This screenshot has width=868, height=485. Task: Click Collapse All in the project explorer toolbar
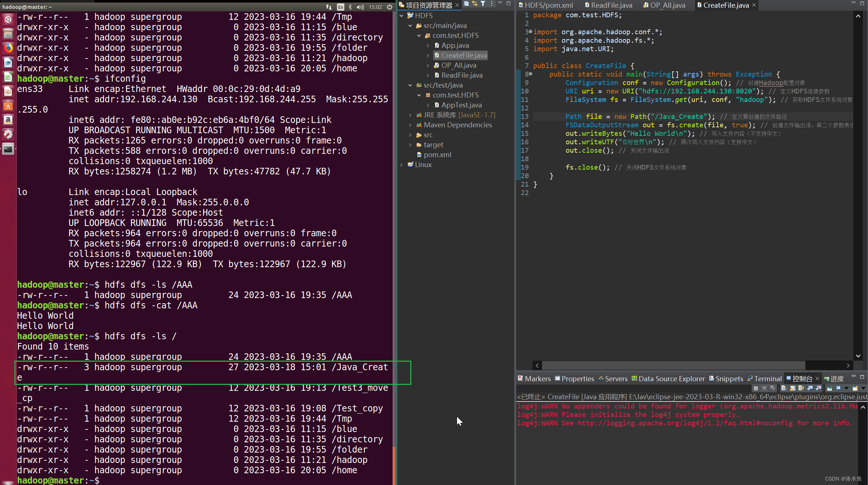[466, 4]
